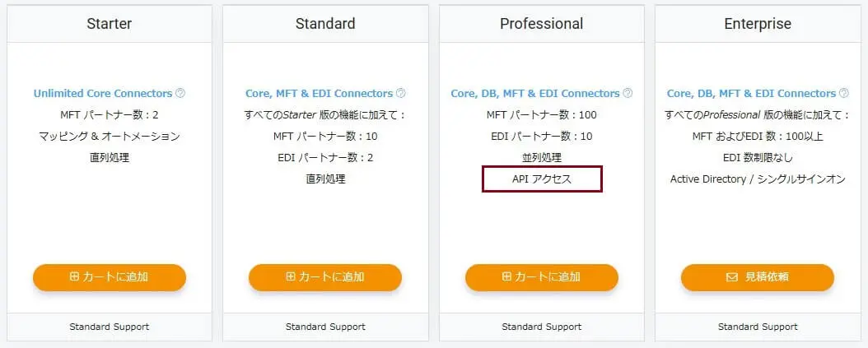Click help icon next to Standard connectors

[401, 94]
